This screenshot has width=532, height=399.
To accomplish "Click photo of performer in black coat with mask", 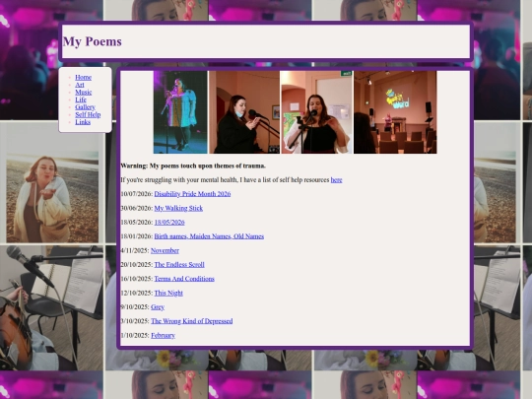I will click(244, 112).
